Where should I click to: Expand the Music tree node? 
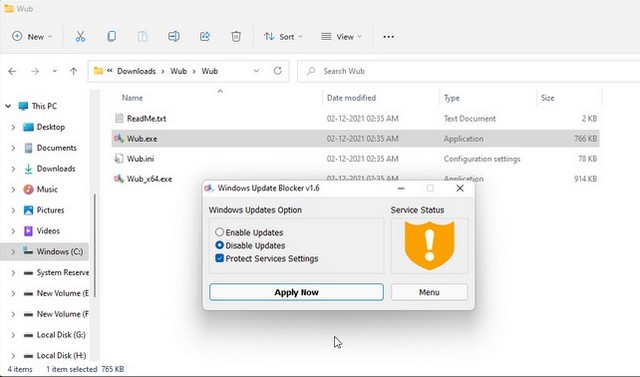13,190
